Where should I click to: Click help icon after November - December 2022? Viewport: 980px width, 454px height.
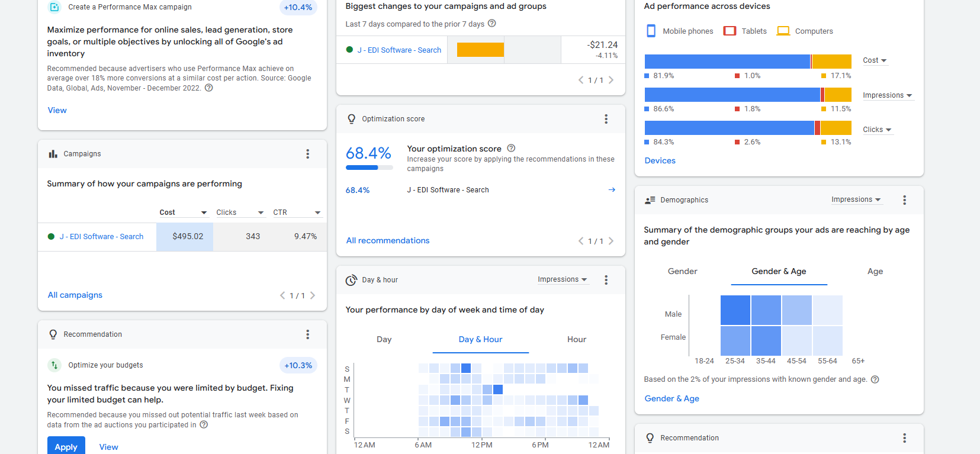click(x=208, y=88)
